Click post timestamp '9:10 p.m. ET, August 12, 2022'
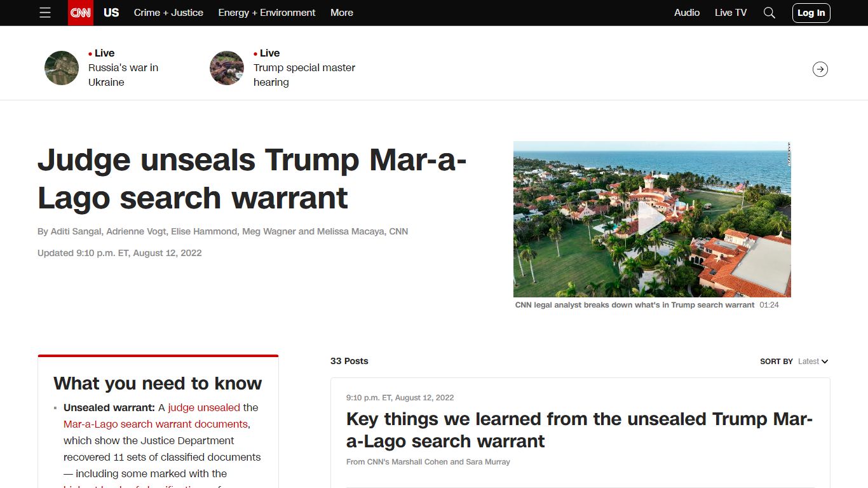Screen dimensions: 868x488 [x=400, y=398]
